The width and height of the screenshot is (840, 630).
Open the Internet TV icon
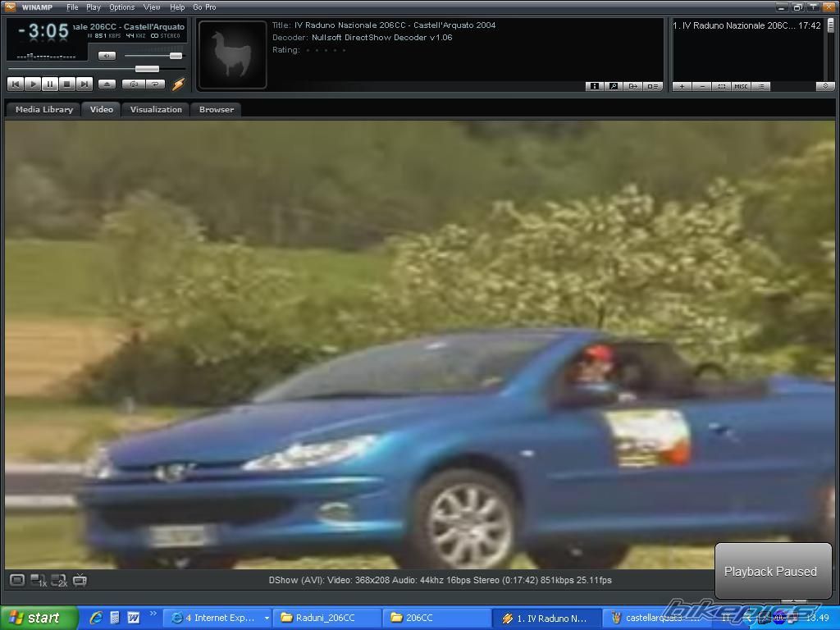[x=80, y=580]
